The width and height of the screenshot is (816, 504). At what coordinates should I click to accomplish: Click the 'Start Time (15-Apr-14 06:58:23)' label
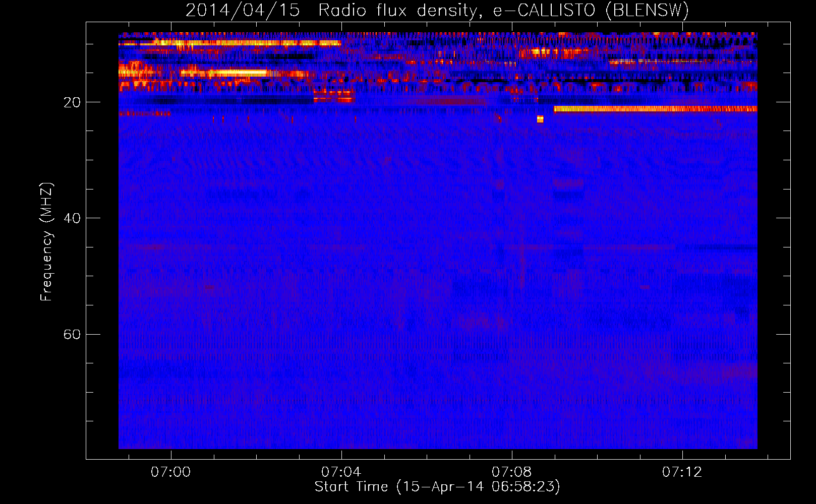click(x=437, y=487)
